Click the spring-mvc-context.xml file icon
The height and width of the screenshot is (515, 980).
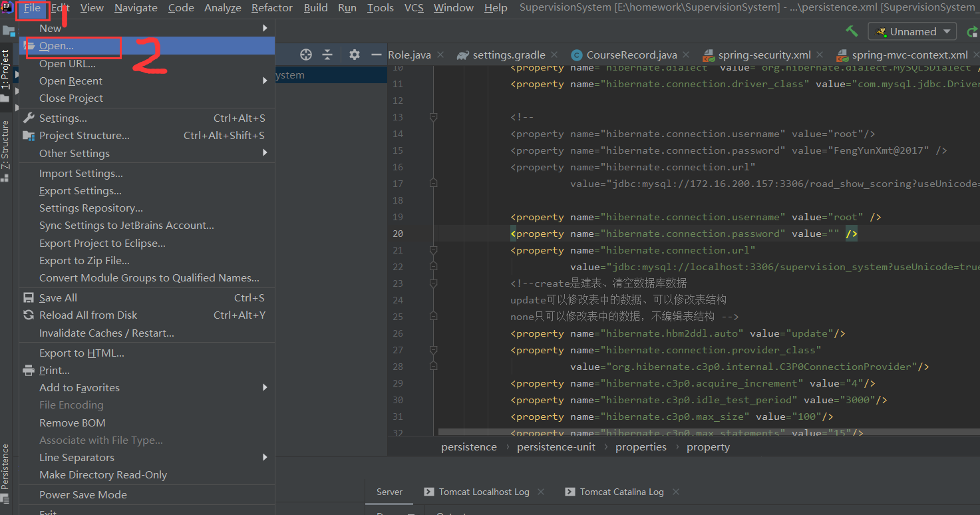842,55
